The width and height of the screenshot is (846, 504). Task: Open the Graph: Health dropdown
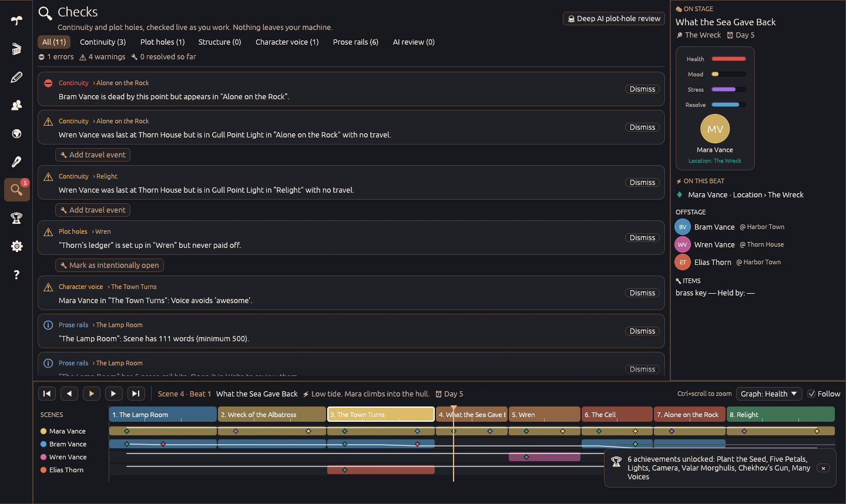(x=769, y=394)
